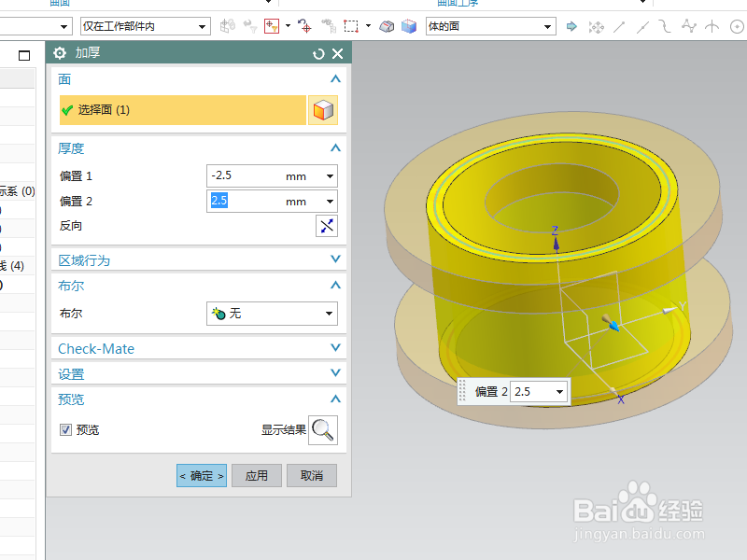Toggle the arc center snap icon
Screen dimensions: 747x560
coord(737,26)
